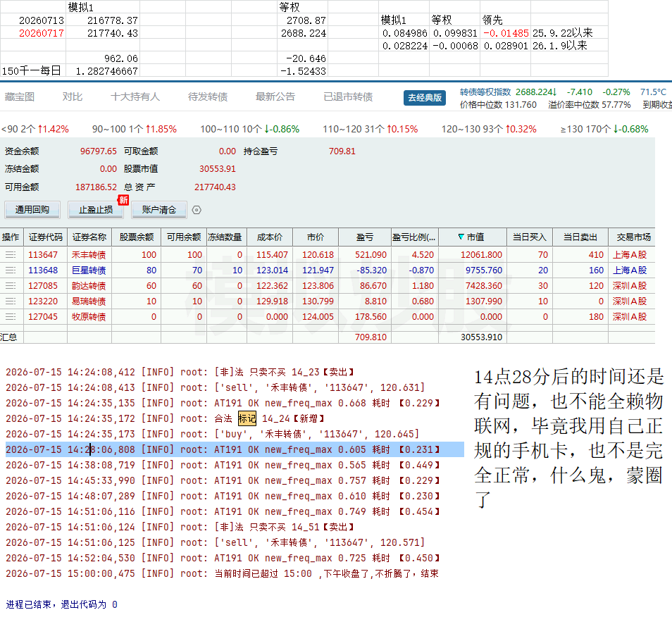The image size is (672, 629).
Task: Select the 韵达转债 name cell
Action: (x=89, y=286)
